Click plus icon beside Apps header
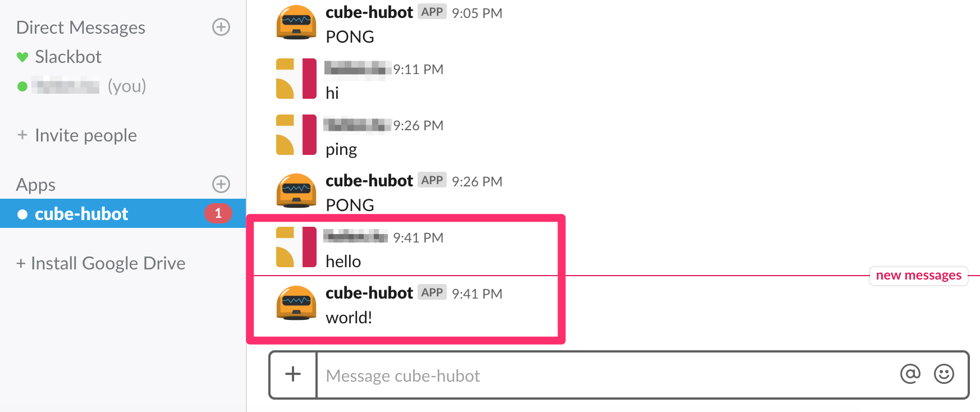Screen dimensions: 980x412 click(x=221, y=184)
